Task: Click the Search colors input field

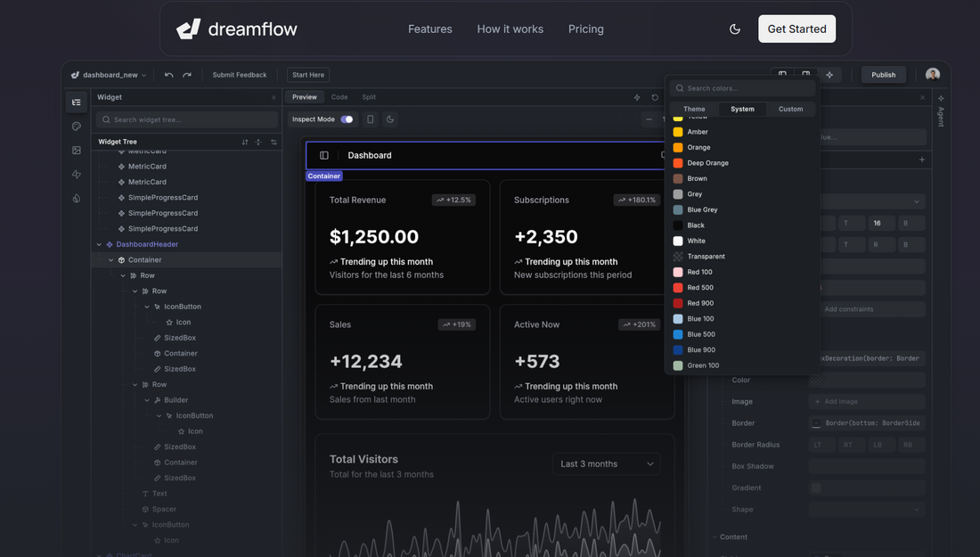Action: pos(744,88)
